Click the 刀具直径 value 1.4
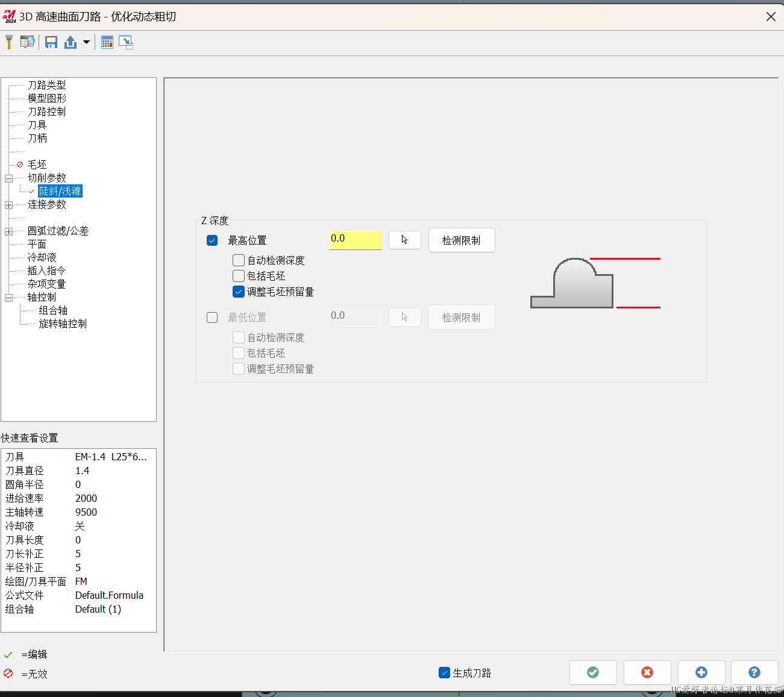The height and width of the screenshot is (697, 784). pos(82,470)
